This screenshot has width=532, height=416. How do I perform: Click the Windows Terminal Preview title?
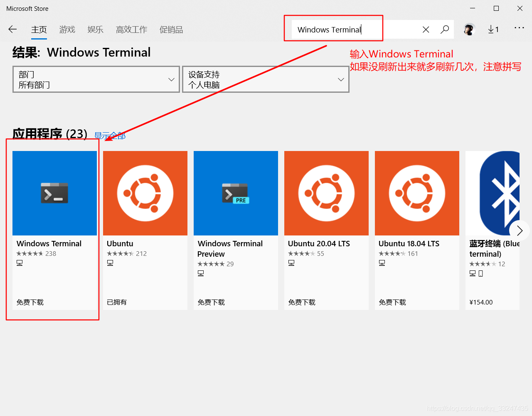(x=230, y=249)
